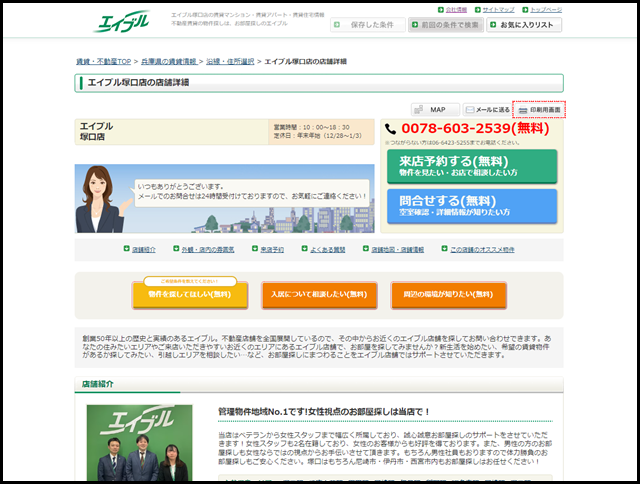Click green icon beside 外観・店内の雰囲気
This screenshot has height=484, width=640.
[x=176, y=249]
